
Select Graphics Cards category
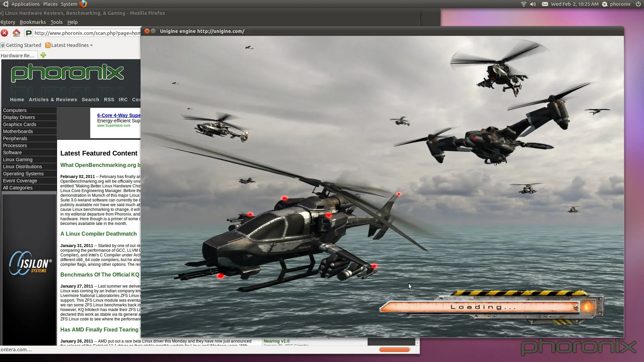pos(29,124)
